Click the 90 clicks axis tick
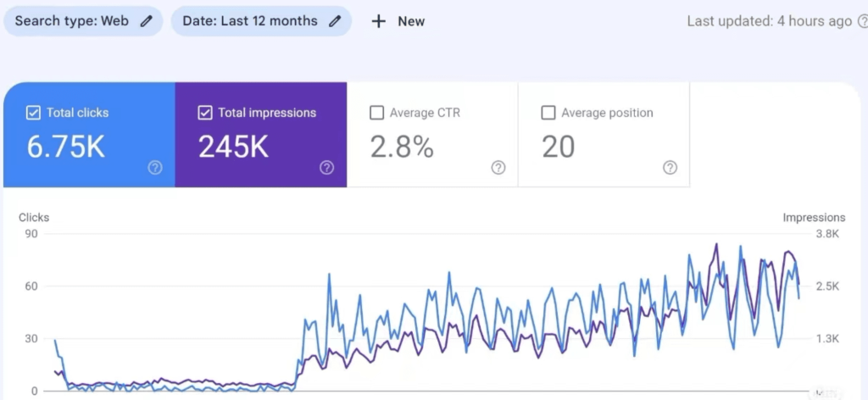This screenshot has width=868, height=400. point(31,234)
